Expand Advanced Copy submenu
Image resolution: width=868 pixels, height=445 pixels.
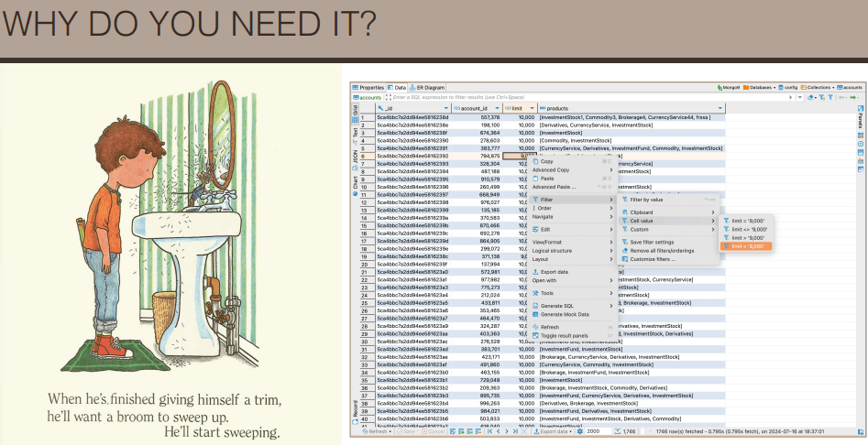(572, 169)
